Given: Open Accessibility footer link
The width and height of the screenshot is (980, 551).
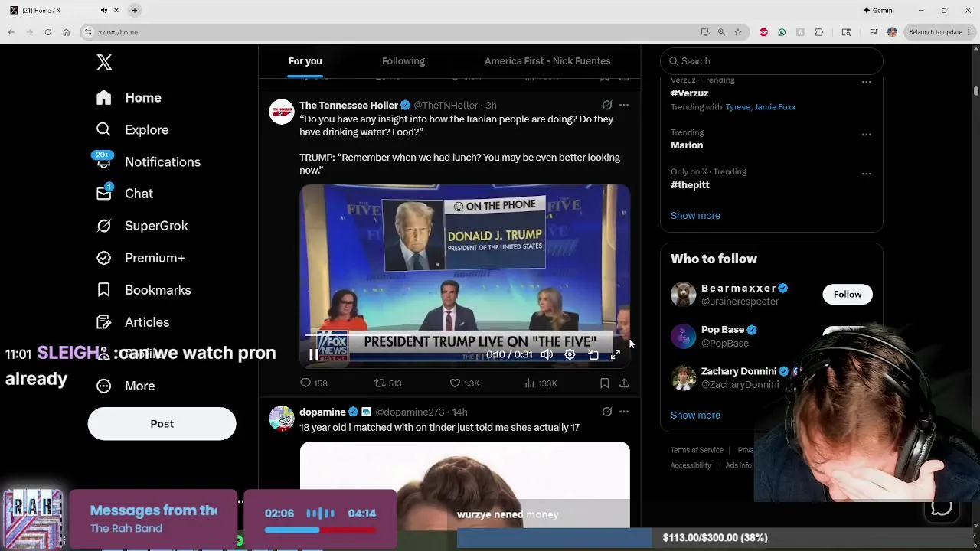Looking at the screenshot, I should coord(691,465).
